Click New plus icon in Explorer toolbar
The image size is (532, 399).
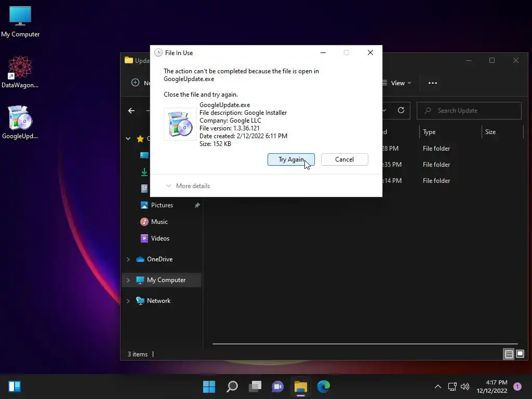point(136,83)
